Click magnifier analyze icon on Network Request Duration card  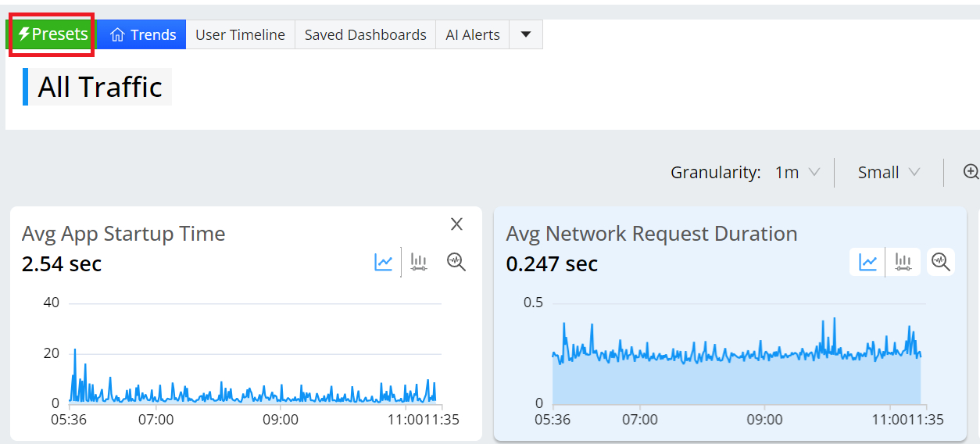pos(941,262)
